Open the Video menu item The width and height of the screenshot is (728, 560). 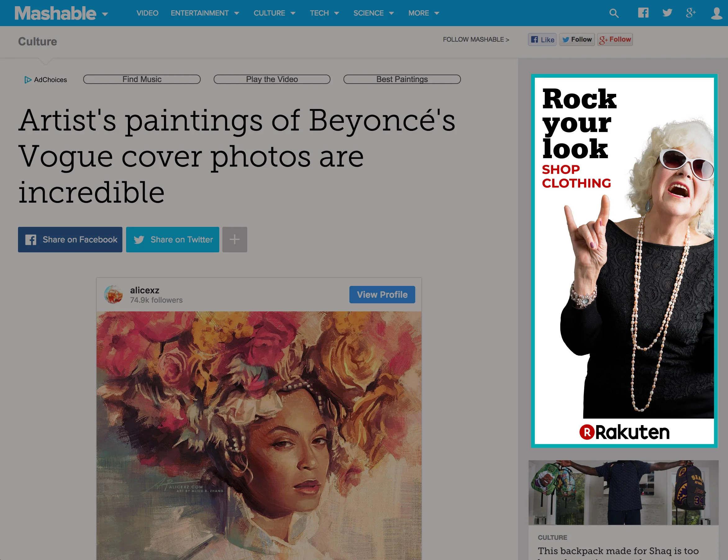click(147, 13)
